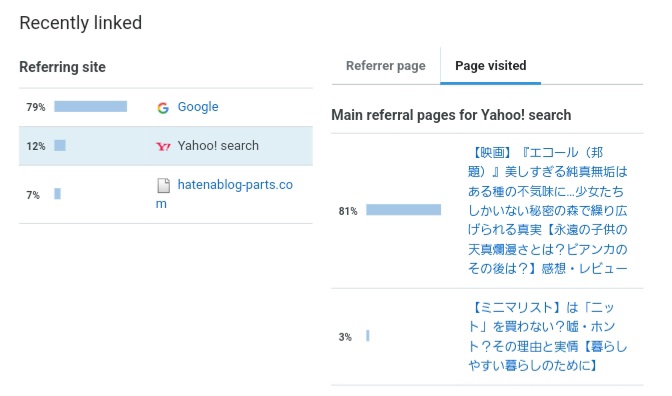Click the 79% percentage label

tap(36, 107)
